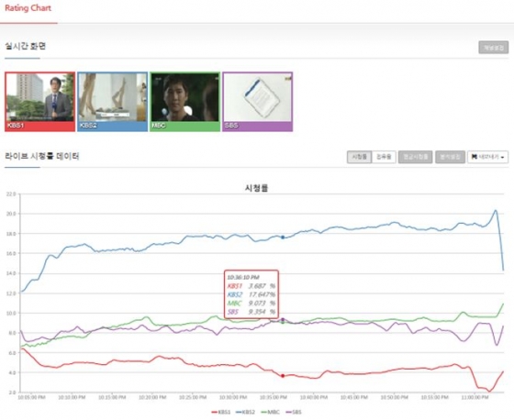The height and width of the screenshot is (420, 514).
Task: Click the 라이브 시청률 데이터 heading
Action: tap(42, 156)
